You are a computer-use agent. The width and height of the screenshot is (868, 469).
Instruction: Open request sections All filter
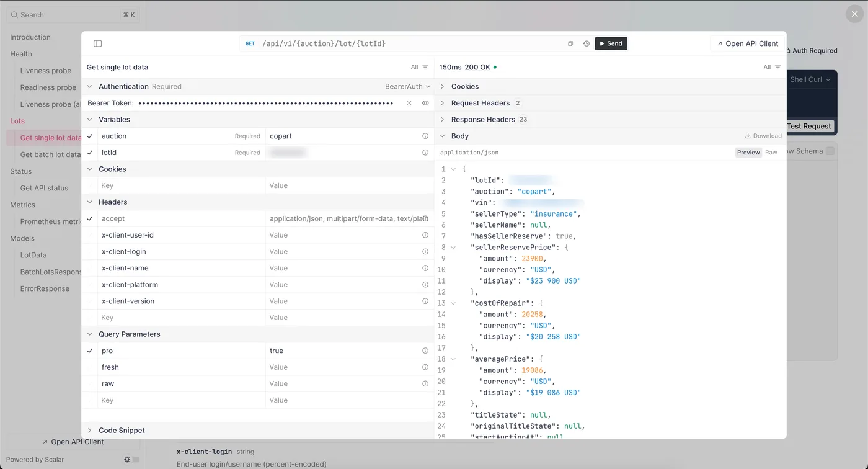tap(420, 67)
